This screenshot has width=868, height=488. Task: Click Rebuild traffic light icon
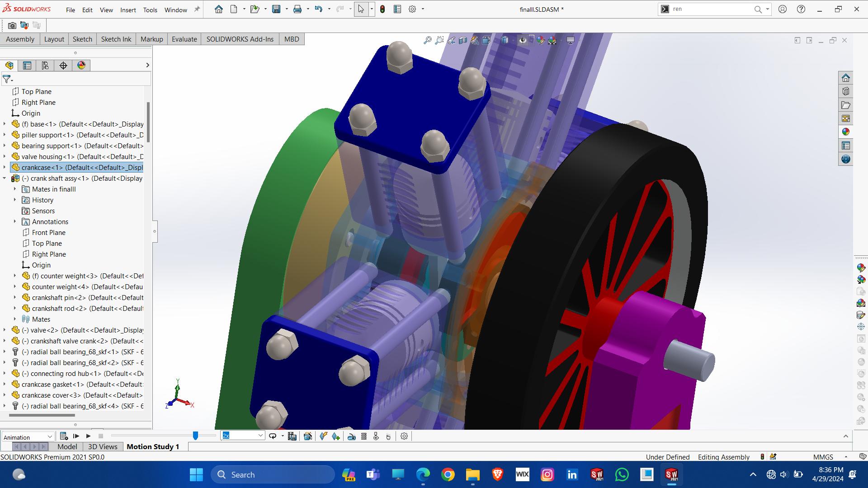click(382, 9)
